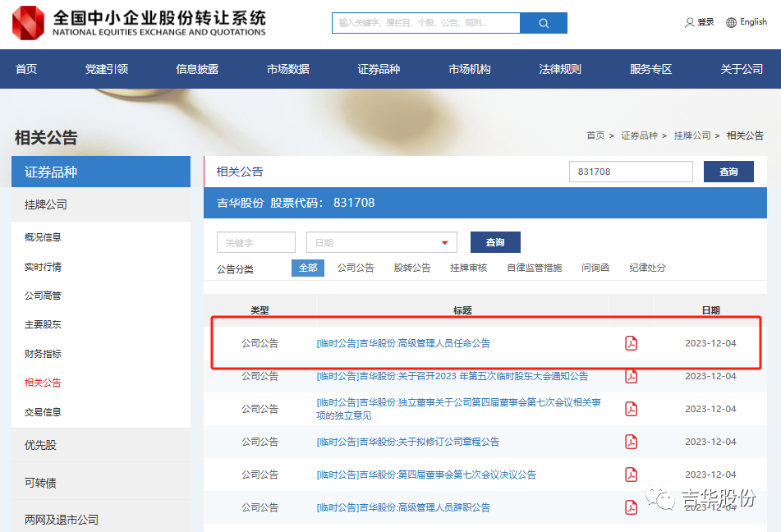This screenshot has width=781, height=532.
Task: Switch language via English link
Action: pyautogui.click(x=754, y=22)
